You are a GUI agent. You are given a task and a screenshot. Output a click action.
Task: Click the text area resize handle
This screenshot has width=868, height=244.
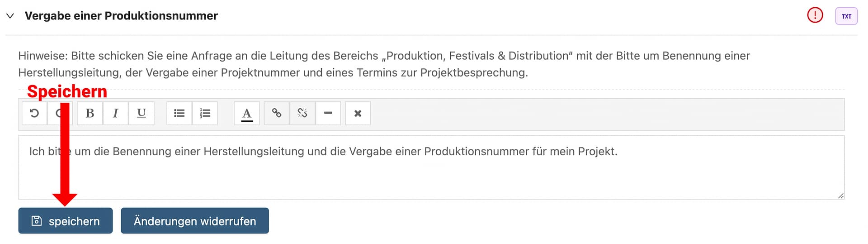point(840,196)
